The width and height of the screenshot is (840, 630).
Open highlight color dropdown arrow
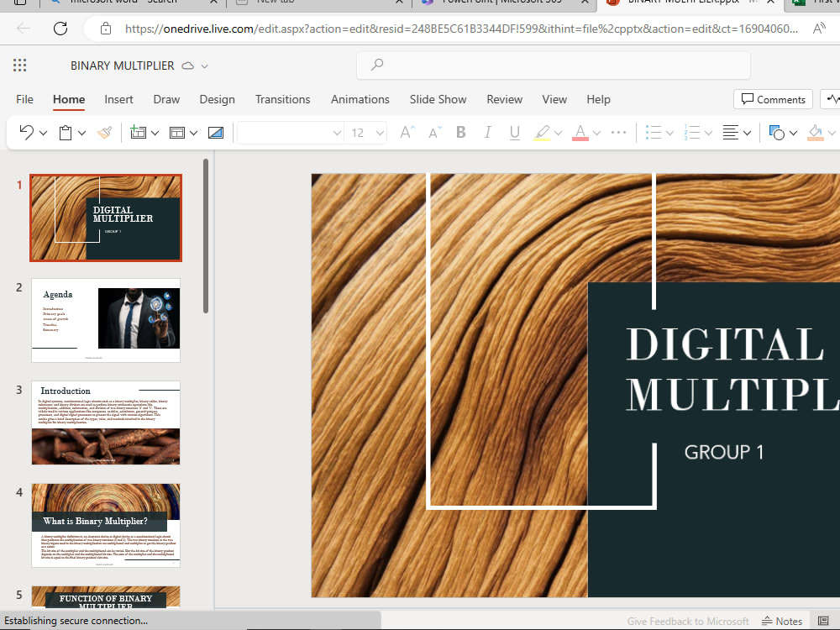559,133
